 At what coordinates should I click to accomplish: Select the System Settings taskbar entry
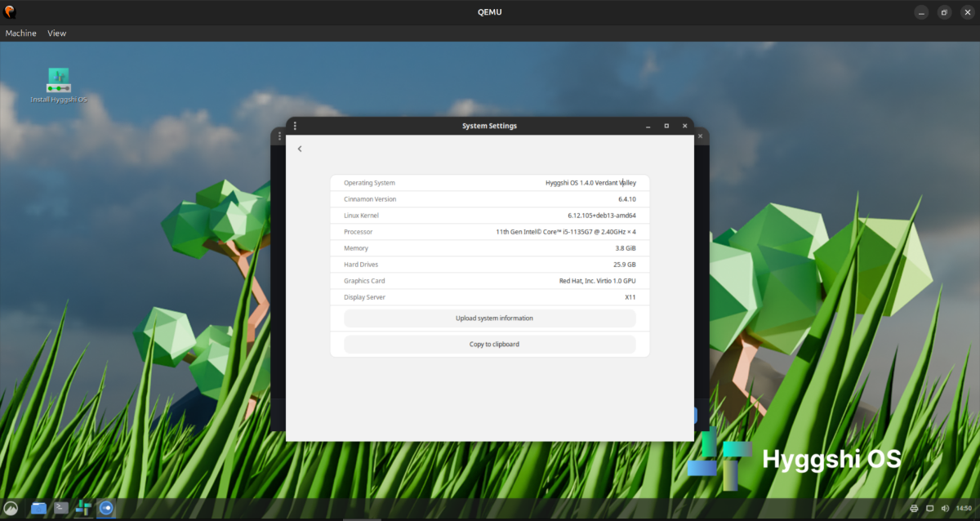[x=105, y=508]
